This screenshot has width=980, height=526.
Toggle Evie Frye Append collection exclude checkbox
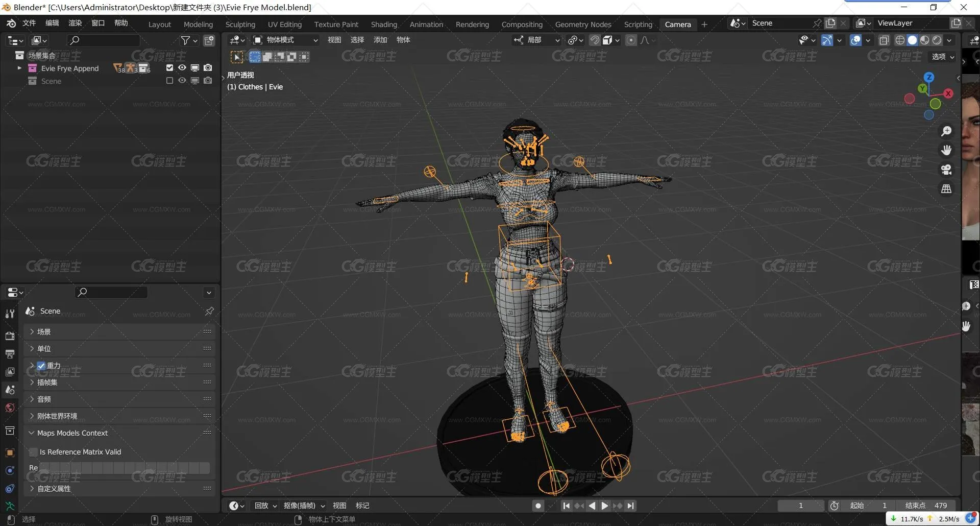pyautogui.click(x=169, y=67)
